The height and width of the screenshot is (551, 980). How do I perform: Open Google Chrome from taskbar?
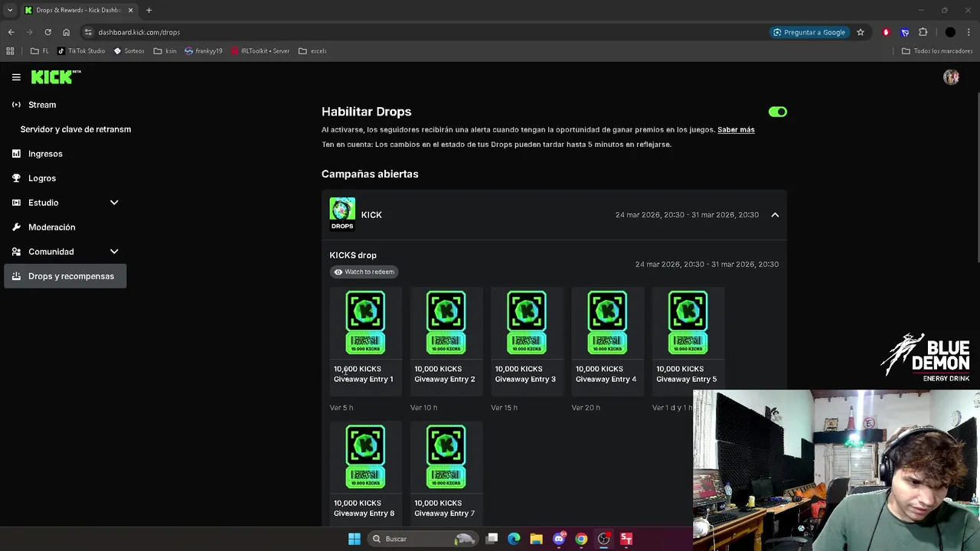point(581,539)
